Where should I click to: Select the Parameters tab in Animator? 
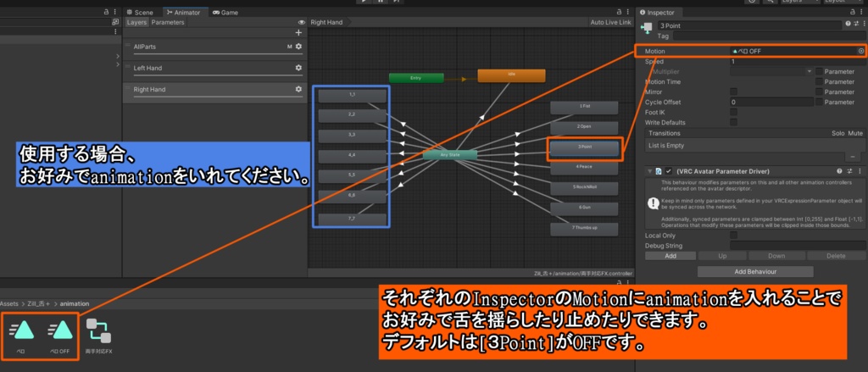(x=168, y=22)
